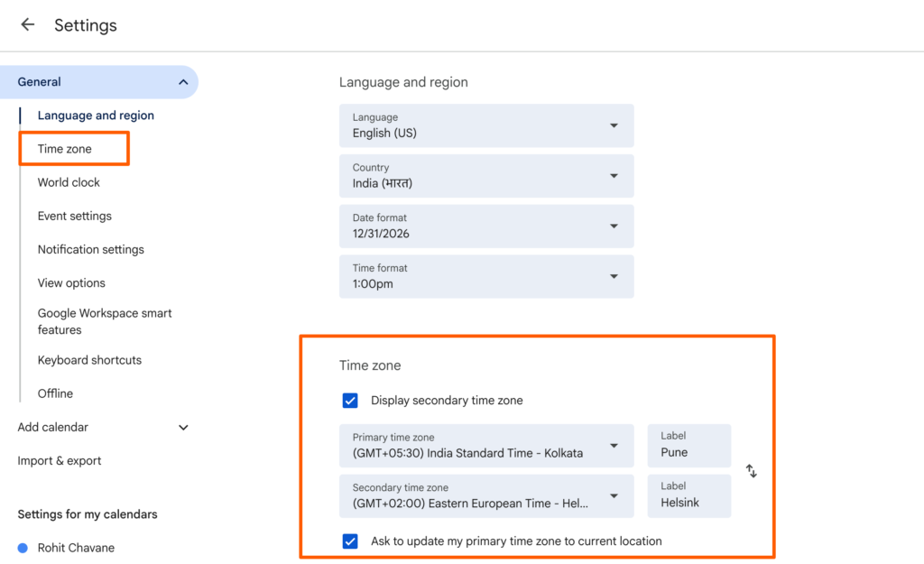Uncheck Display secondary time zone
924x564 pixels.
(x=350, y=401)
